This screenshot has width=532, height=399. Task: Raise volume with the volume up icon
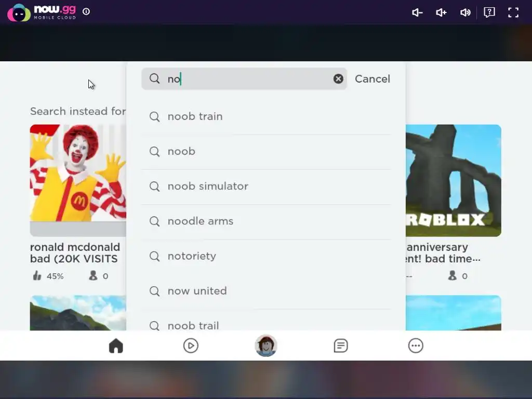coord(441,12)
